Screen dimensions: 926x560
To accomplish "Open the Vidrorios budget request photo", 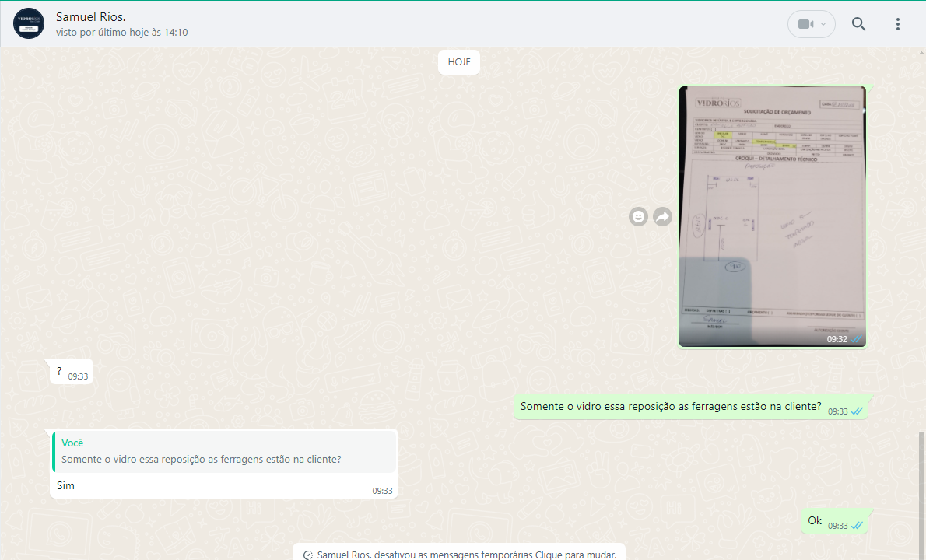I will 773,216.
